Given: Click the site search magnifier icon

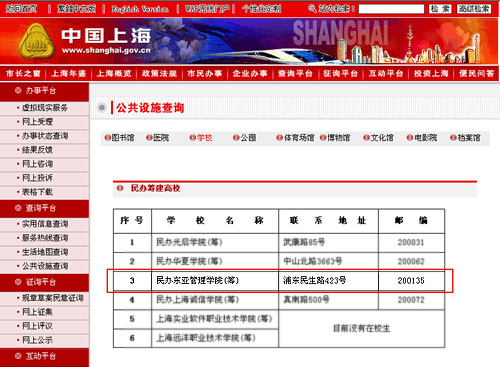Looking at the screenshot, I should pyautogui.click(x=312, y=9).
